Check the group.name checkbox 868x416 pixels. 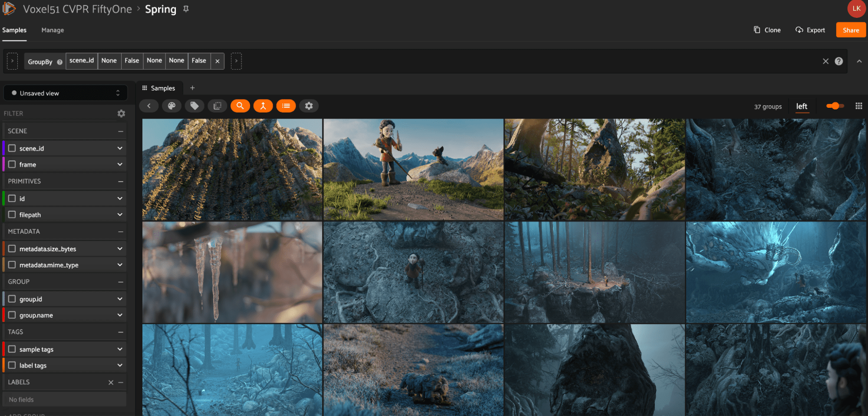(12, 315)
